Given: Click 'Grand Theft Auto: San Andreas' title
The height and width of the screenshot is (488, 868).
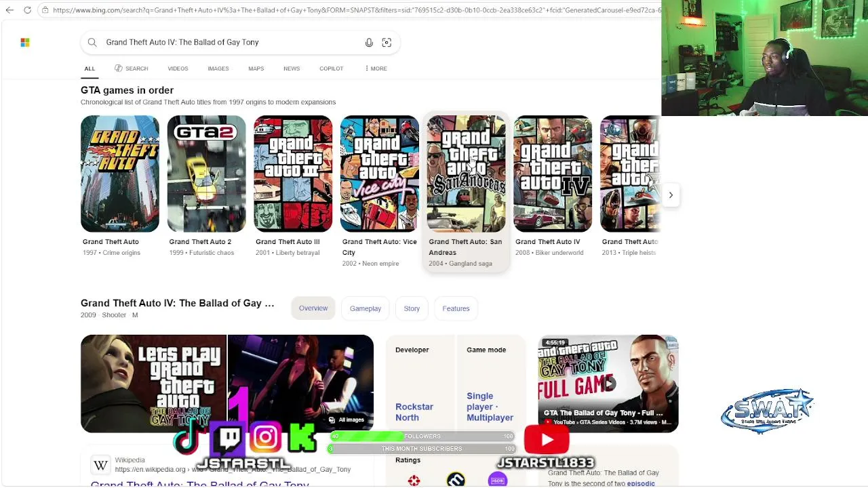Looking at the screenshot, I should pos(465,247).
